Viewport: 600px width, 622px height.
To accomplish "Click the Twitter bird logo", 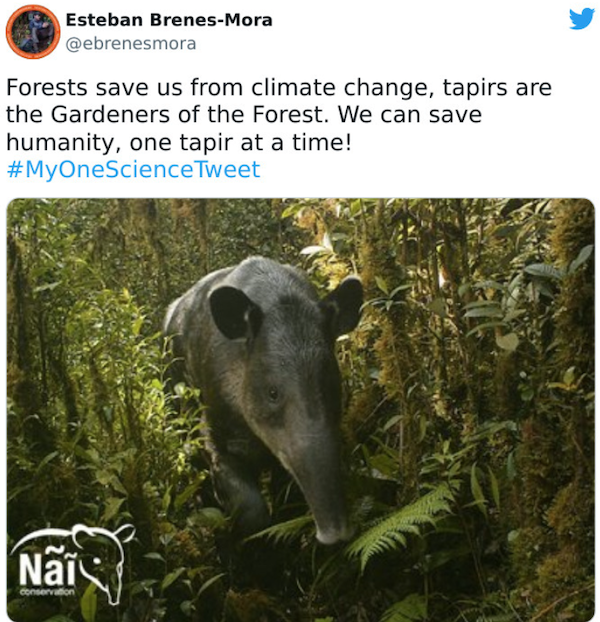I will (x=581, y=19).
